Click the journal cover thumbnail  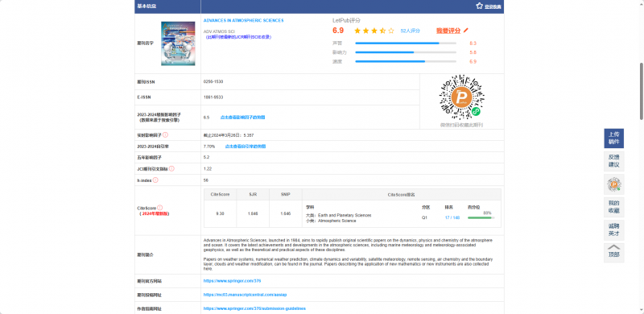coord(178,43)
